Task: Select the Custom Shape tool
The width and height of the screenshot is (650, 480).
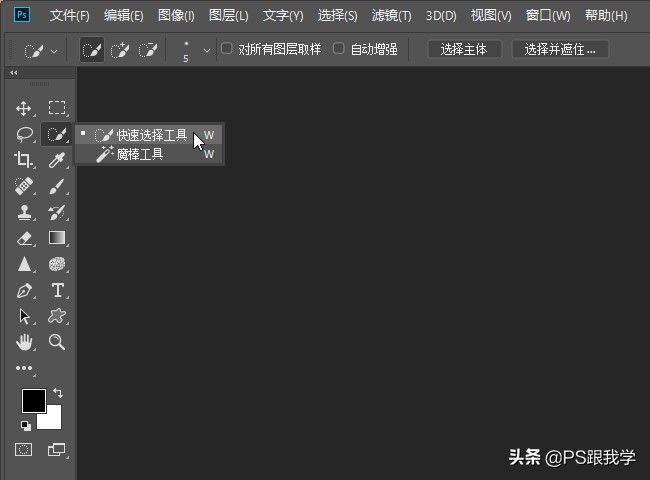Action: coord(57,316)
